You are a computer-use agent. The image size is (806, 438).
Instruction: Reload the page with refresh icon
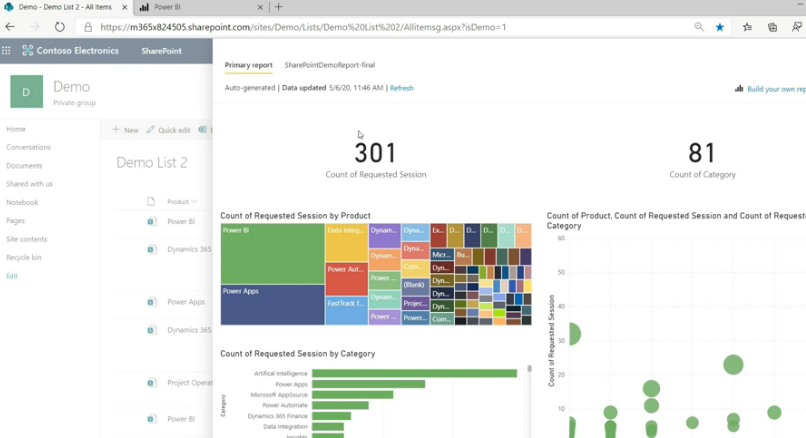[60, 27]
